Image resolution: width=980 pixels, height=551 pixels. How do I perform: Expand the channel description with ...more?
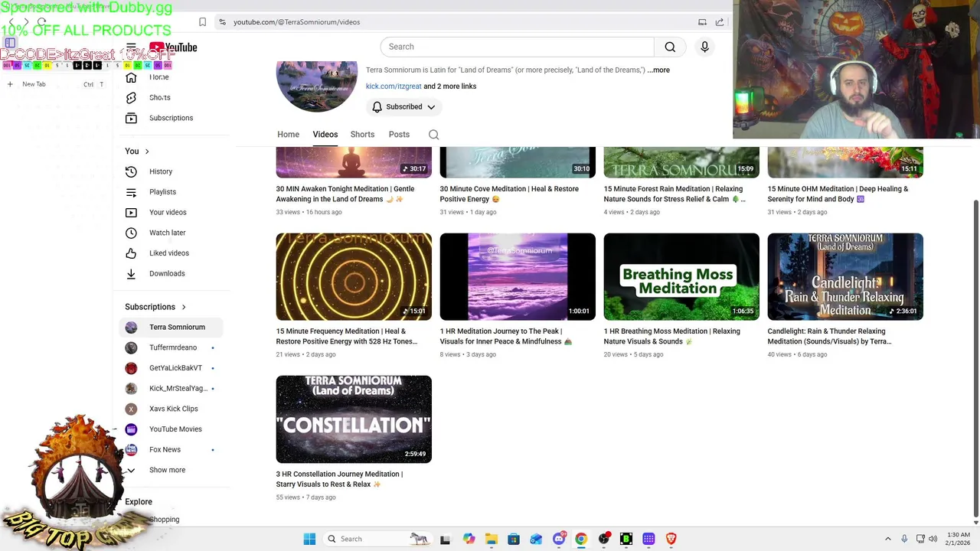tap(658, 70)
